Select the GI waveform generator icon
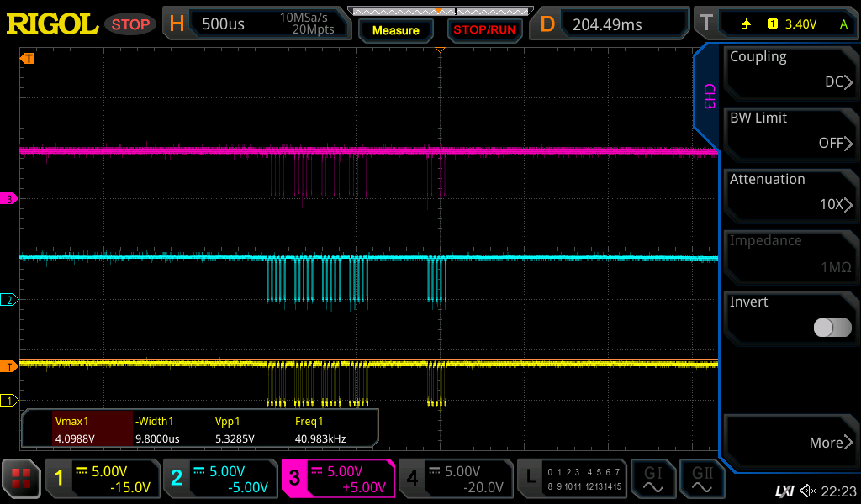This screenshot has width=861, height=504. [x=652, y=479]
